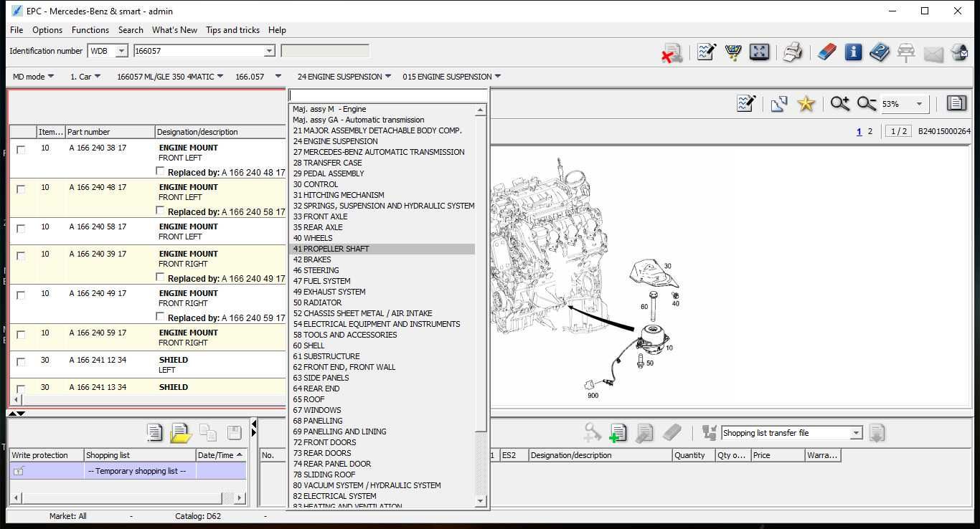Click the note pencil icon above the diagram
Screen dimensions: 980x529
[x=746, y=104]
